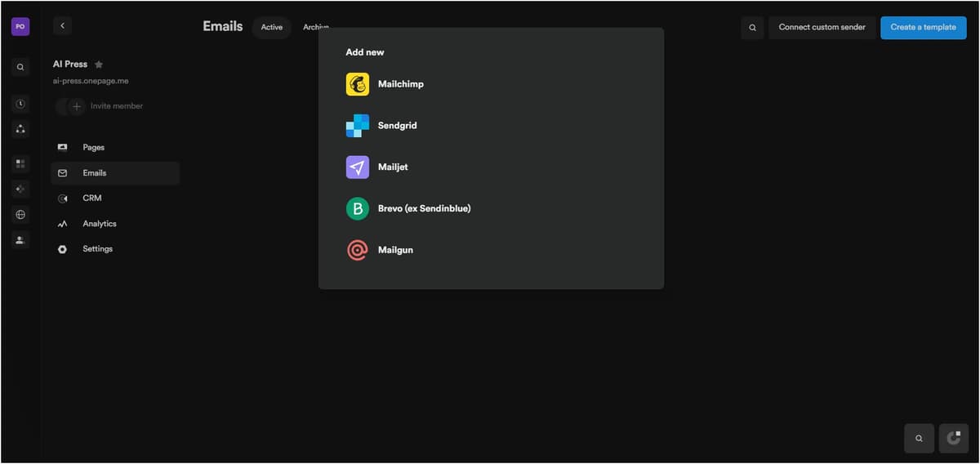The height and width of the screenshot is (464, 980).
Task: Click Connect custom sender button
Action: (822, 28)
